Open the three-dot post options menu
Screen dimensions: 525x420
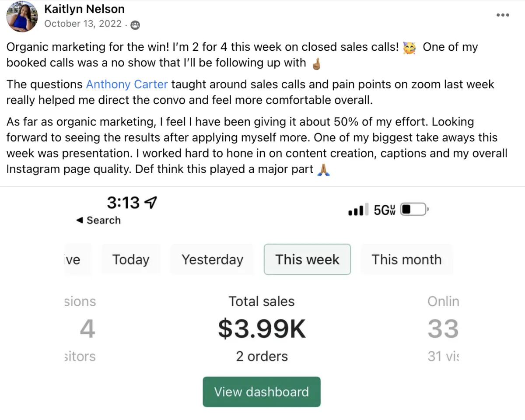tap(503, 15)
